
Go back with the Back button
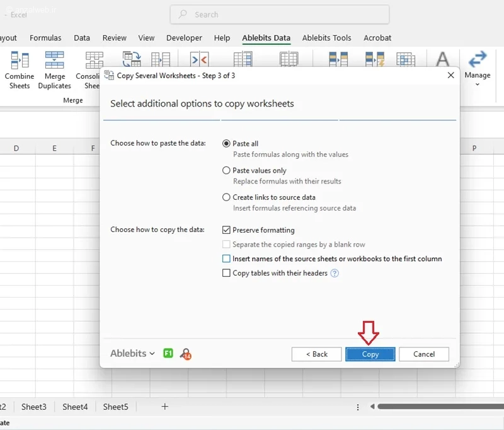point(317,354)
